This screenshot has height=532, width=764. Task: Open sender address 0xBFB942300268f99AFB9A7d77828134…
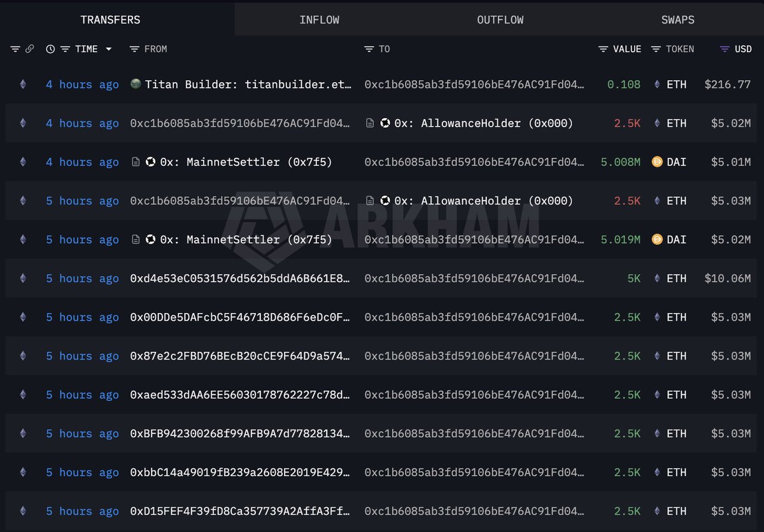click(x=240, y=434)
